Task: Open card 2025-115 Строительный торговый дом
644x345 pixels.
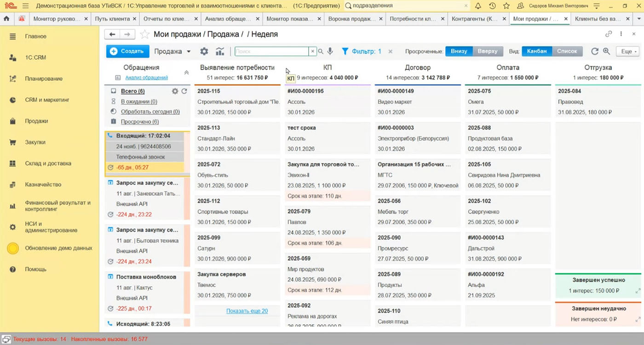Action: point(237,102)
